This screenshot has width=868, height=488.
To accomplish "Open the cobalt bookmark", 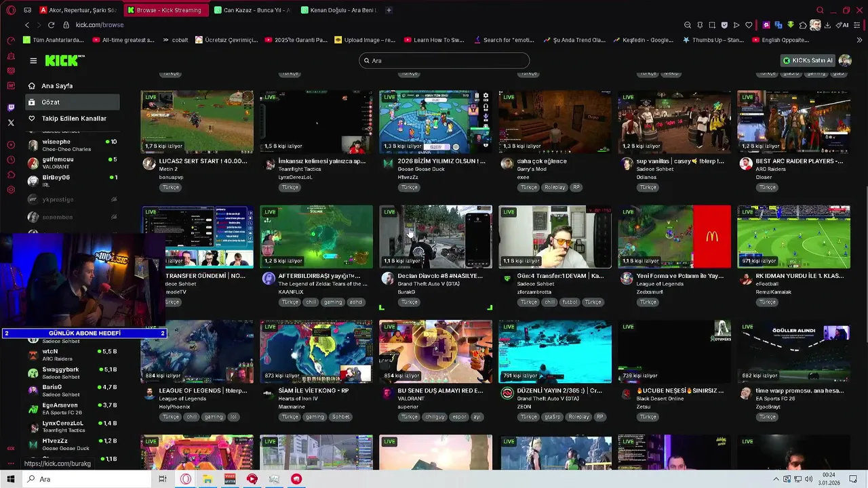I will coord(174,40).
